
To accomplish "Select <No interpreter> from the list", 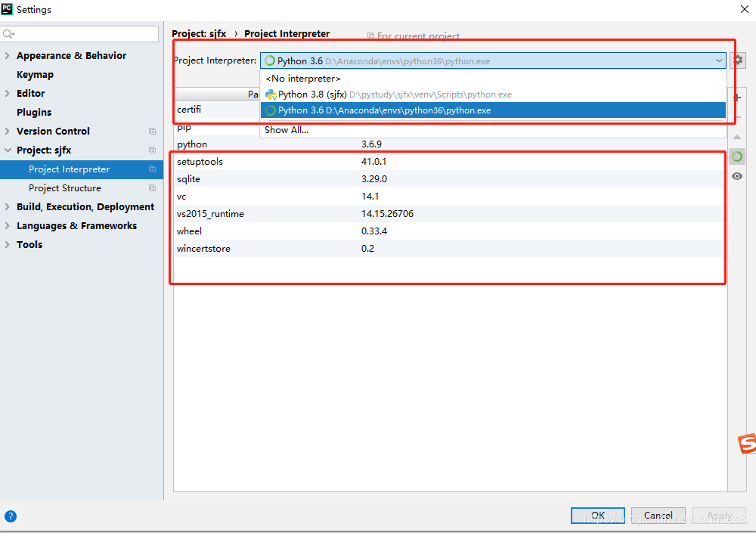I will [x=493, y=79].
